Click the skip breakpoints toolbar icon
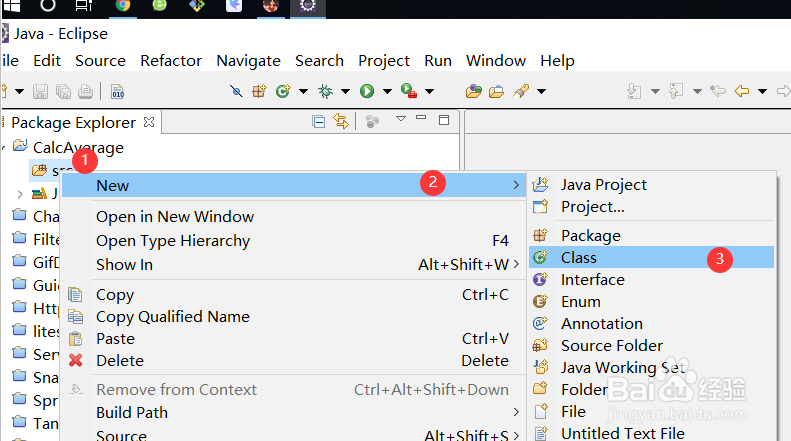 (x=236, y=91)
